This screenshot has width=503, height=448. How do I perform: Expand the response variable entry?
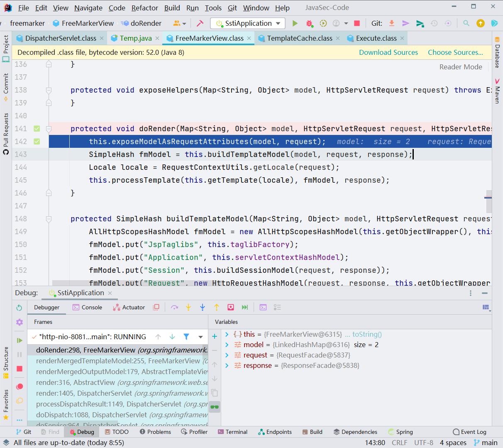[227, 365]
